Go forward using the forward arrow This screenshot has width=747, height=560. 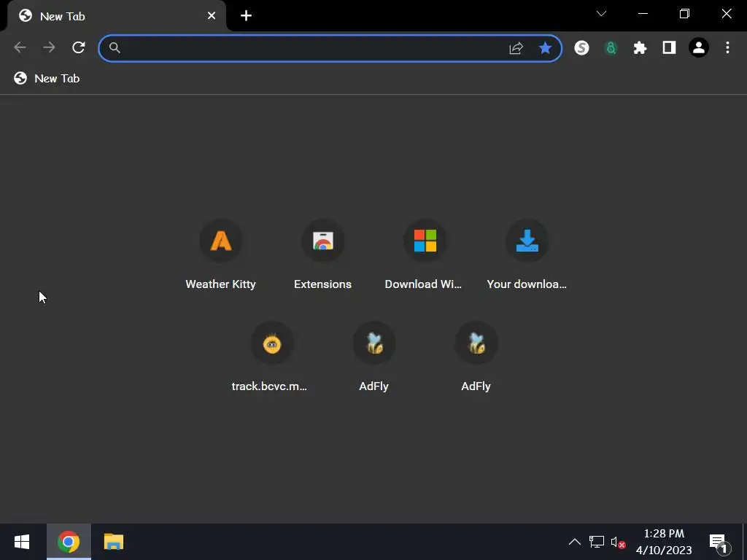[x=49, y=47]
